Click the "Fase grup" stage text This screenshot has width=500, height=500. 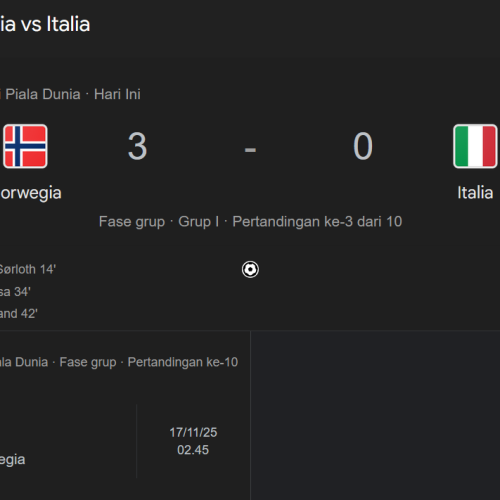coord(132,222)
